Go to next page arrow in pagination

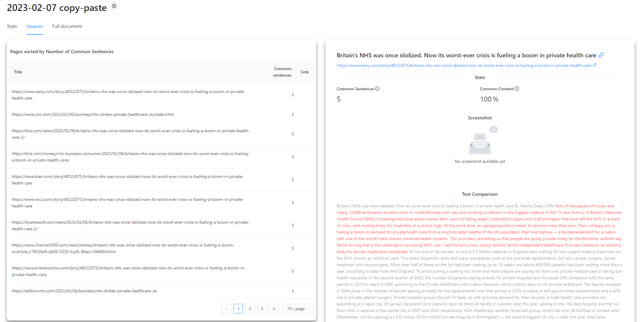274,309
